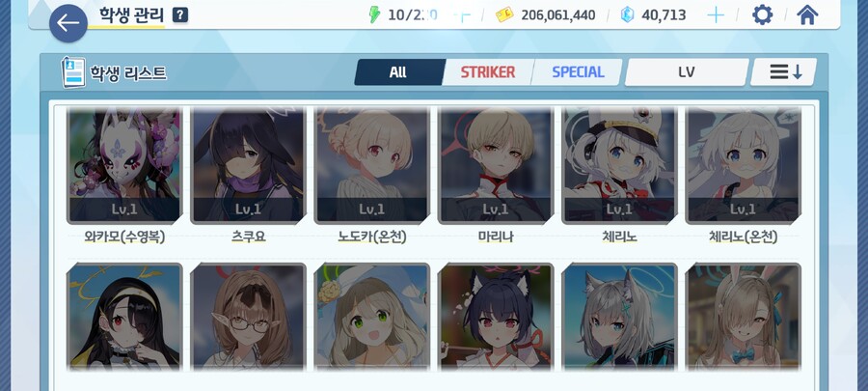Click the 학생 리스트 list icon

coord(73,72)
